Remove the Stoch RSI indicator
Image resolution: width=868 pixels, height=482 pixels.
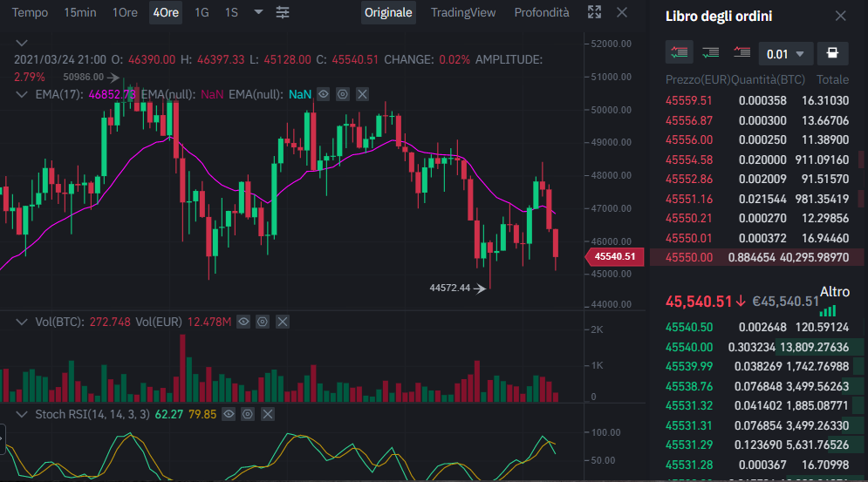(x=267, y=414)
